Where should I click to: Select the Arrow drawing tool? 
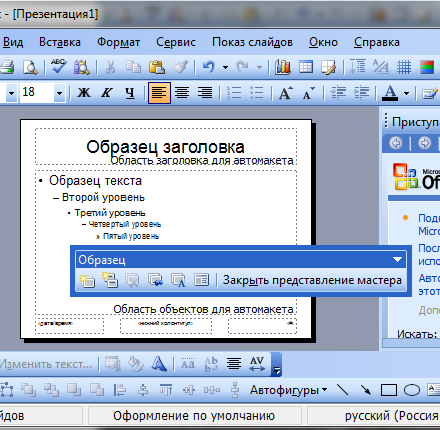tap(366, 390)
